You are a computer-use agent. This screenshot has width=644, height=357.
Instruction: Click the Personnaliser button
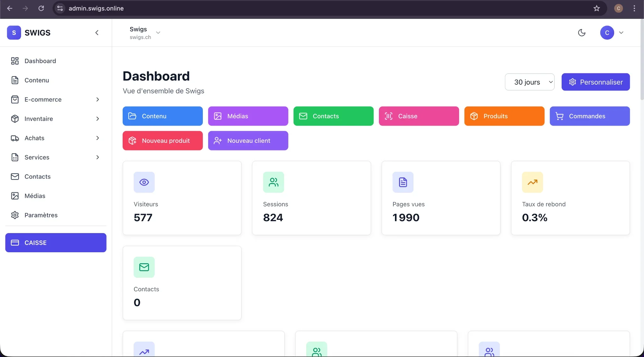[x=596, y=82]
